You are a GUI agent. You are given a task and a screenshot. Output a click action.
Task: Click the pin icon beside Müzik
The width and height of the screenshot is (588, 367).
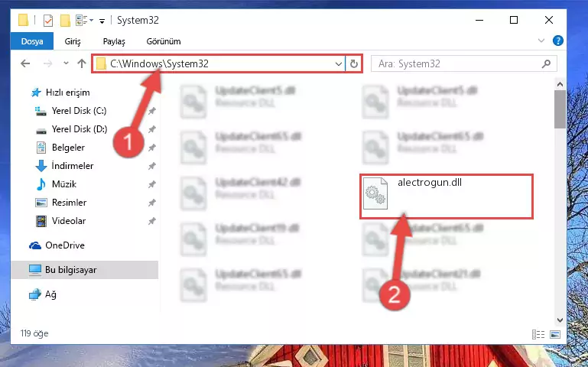click(152, 184)
